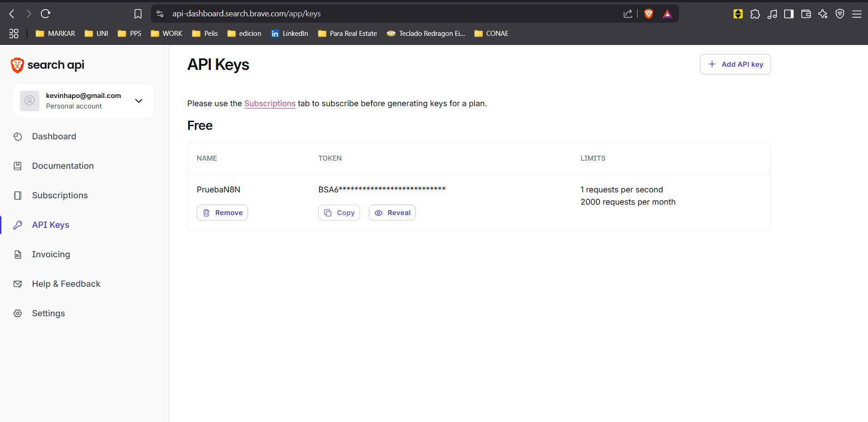Select API Keys in the sidebar
The image size is (868, 422).
pos(51,225)
